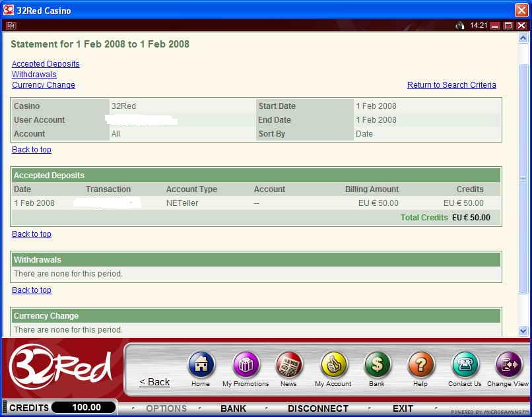
Task: Click Return to Search Criteria link
Action: pos(451,85)
